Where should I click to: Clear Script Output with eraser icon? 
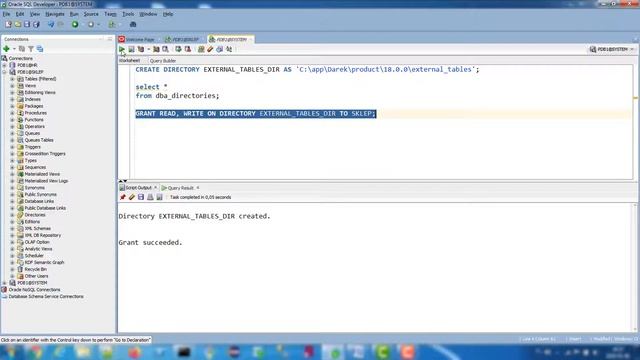click(132, 197)
